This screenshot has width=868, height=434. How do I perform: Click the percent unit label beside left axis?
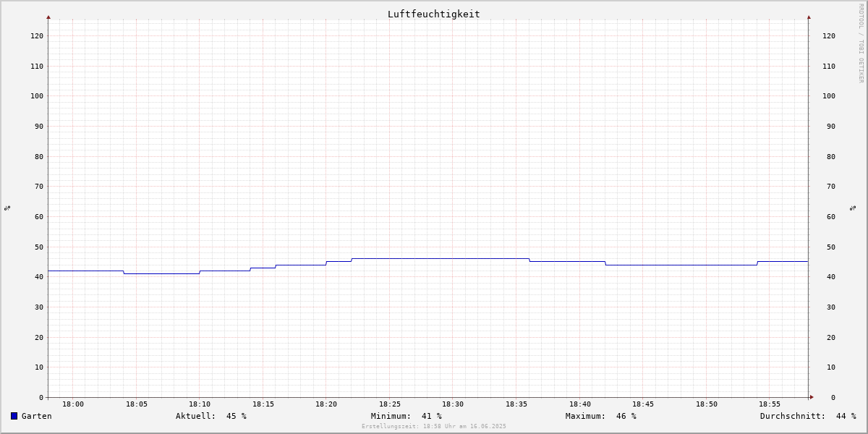click(7, 208)
